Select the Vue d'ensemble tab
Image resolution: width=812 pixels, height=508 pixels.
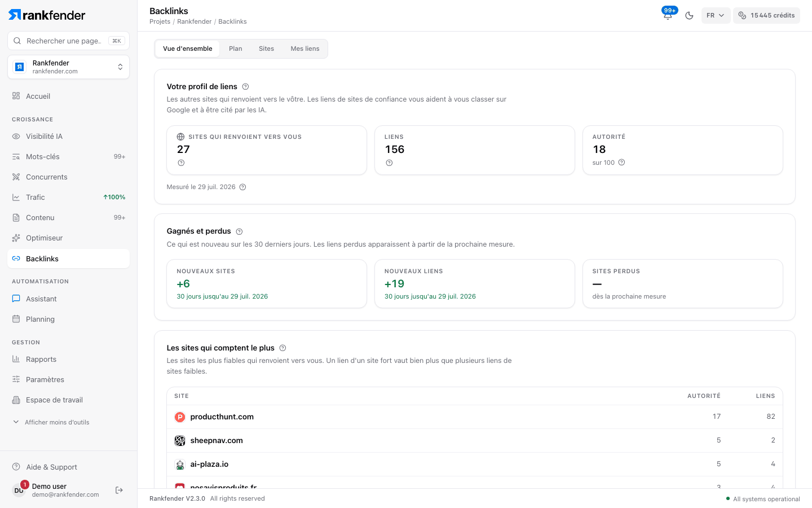click(188, 49)
